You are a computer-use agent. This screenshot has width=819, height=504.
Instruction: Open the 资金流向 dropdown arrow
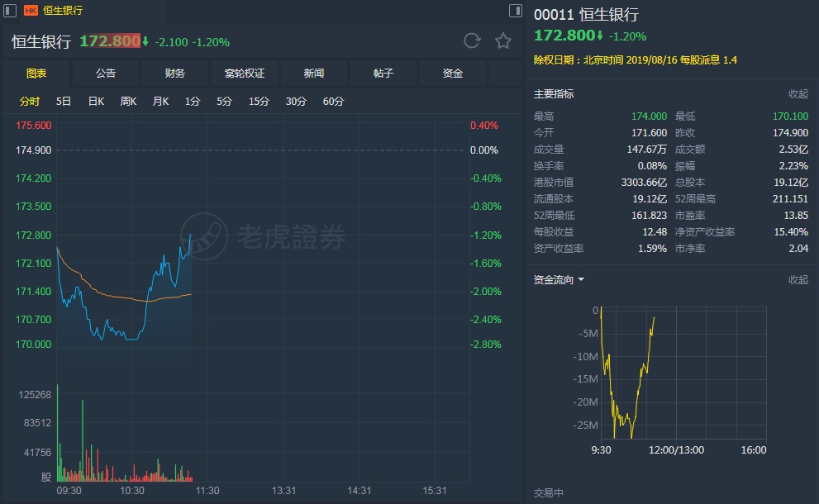tap(581, 280)
